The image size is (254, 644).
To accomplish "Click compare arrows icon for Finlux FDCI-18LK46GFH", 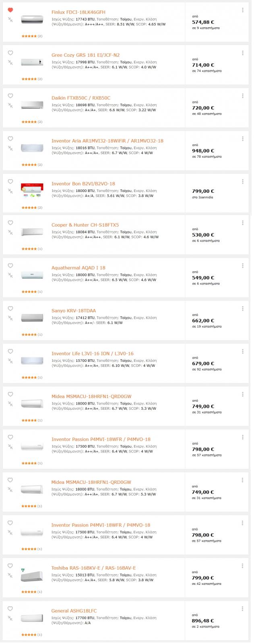I will (10, 19).
